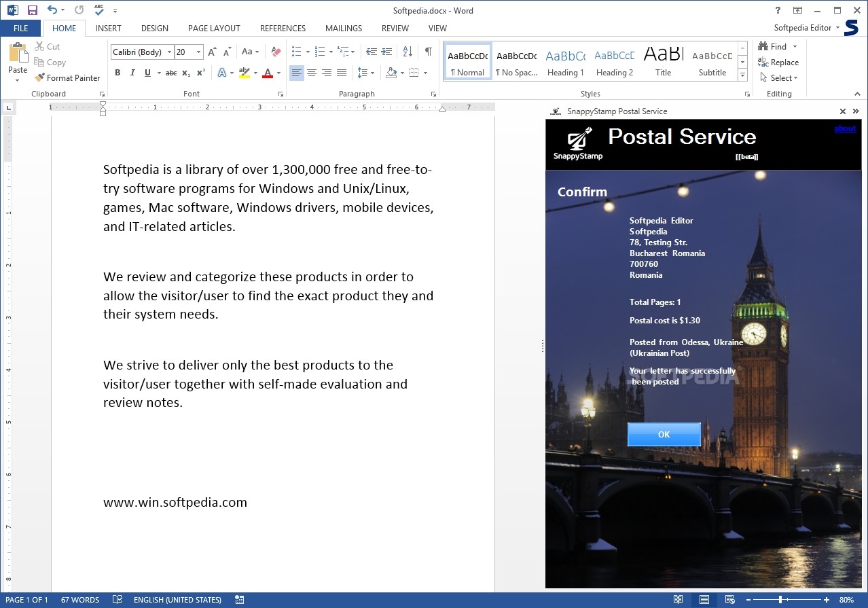Toggle Print Layout view in status bar

click(x=704, y=600)
